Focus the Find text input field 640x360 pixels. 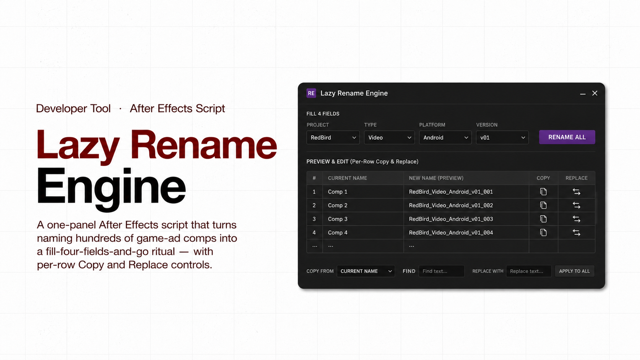tap(441, 271)
